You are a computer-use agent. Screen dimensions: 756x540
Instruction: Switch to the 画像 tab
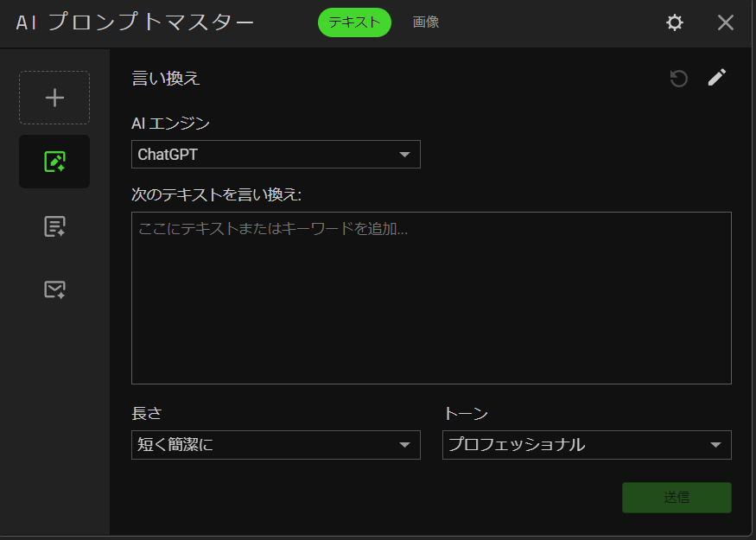click(x=426, y=22)
